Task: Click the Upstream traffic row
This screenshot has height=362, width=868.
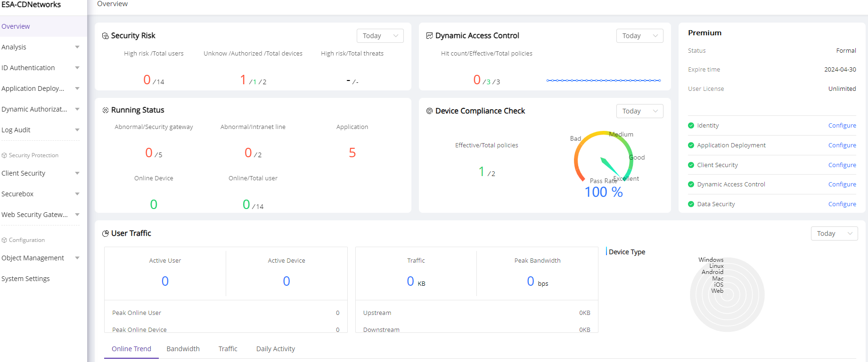Action: point(477,313)
